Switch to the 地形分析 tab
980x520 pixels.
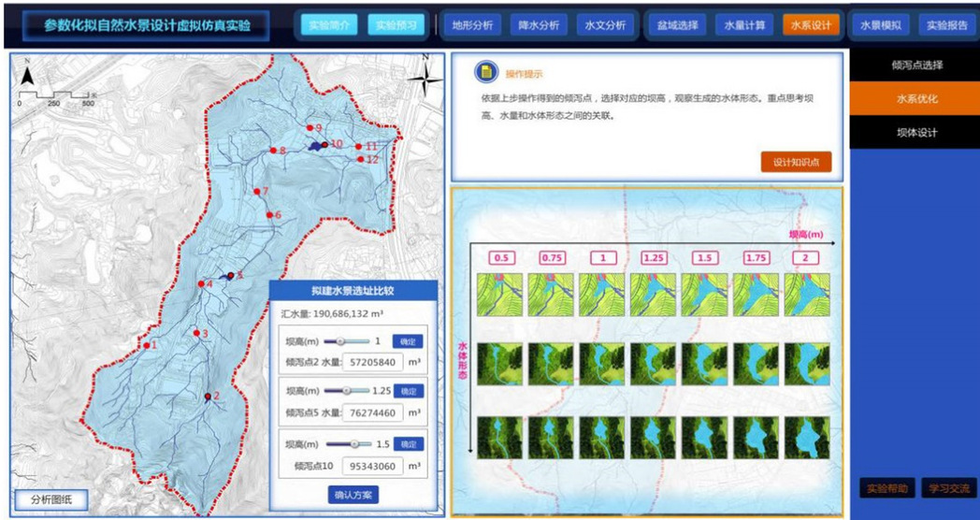click(x=471, y=25)
